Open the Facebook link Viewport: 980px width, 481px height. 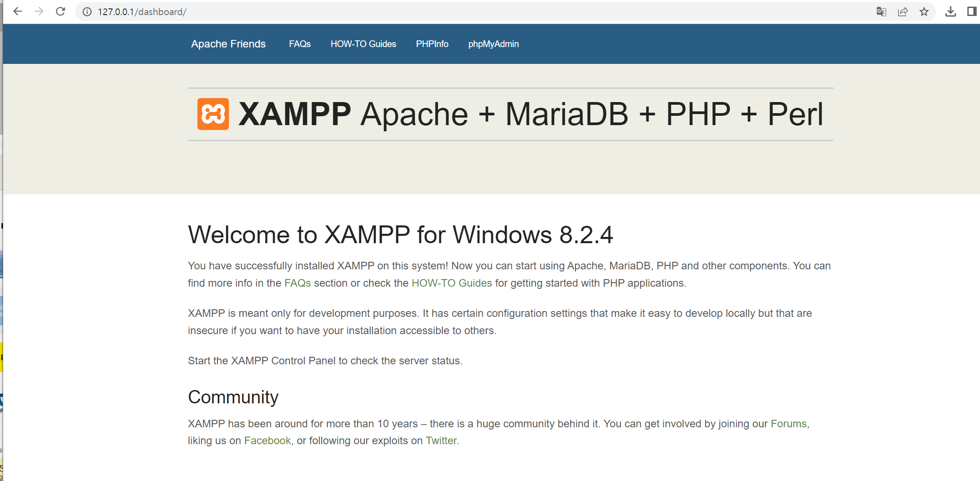click(267, 441)
